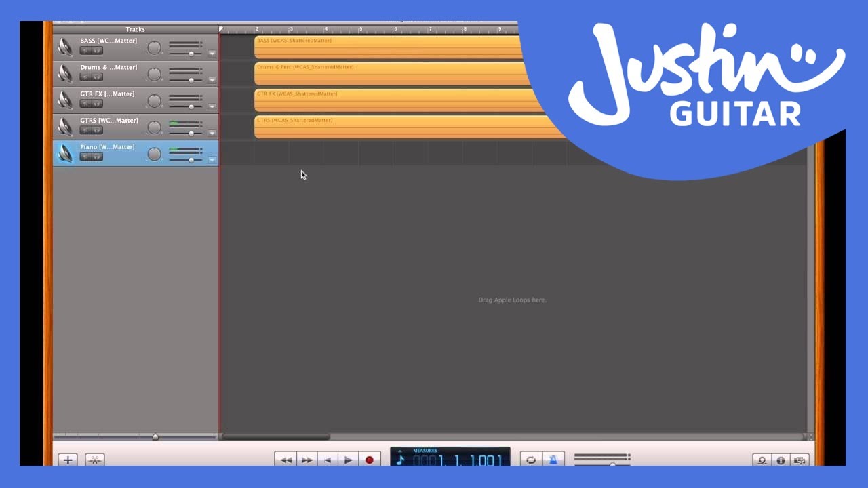This screenshot has width=868, height=488.
Task: Click the BASS track speaker icon
Action: point(65,47)
